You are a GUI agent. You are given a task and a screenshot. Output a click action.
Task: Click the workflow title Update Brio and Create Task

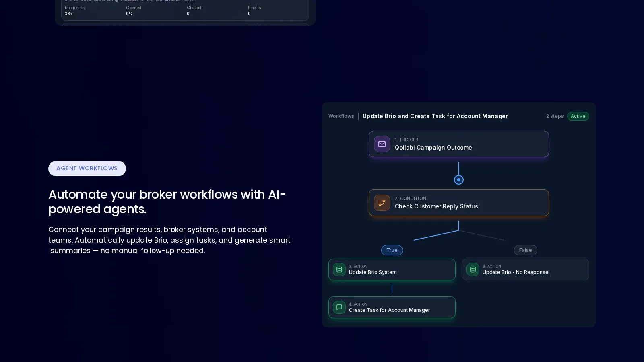pyautogui.click(x=435, y=116)
